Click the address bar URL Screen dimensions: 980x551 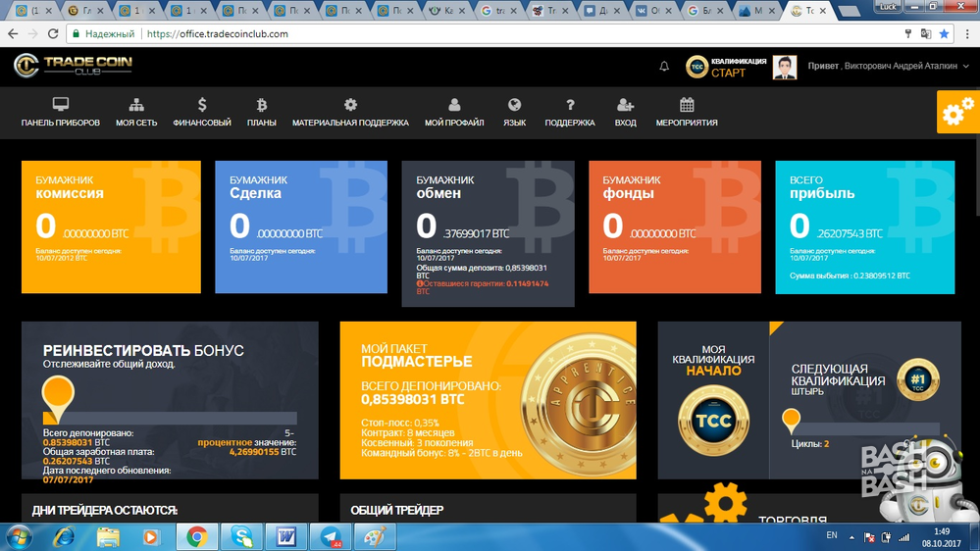(x=218, y=33)
